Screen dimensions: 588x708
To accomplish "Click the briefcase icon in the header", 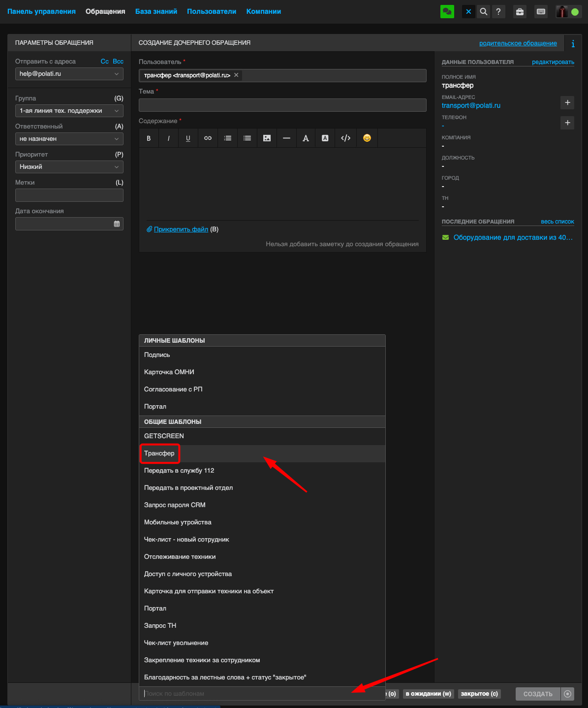I will click(520, 12).
